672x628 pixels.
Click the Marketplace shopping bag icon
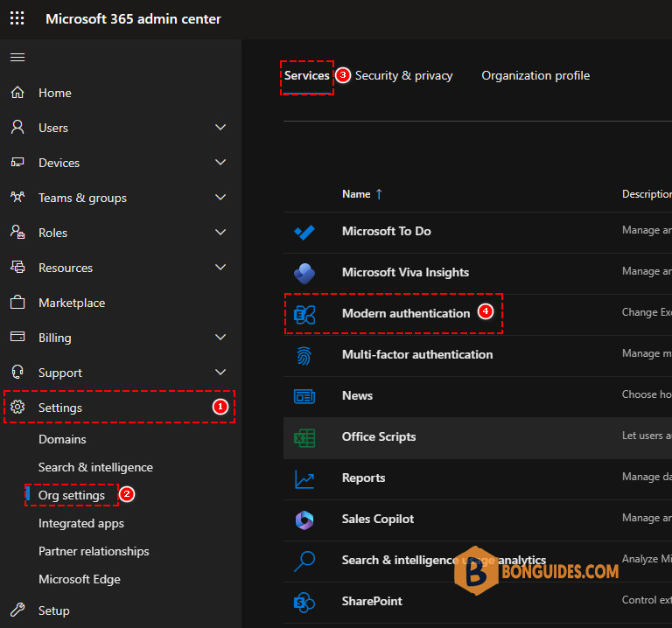[17, 302]
